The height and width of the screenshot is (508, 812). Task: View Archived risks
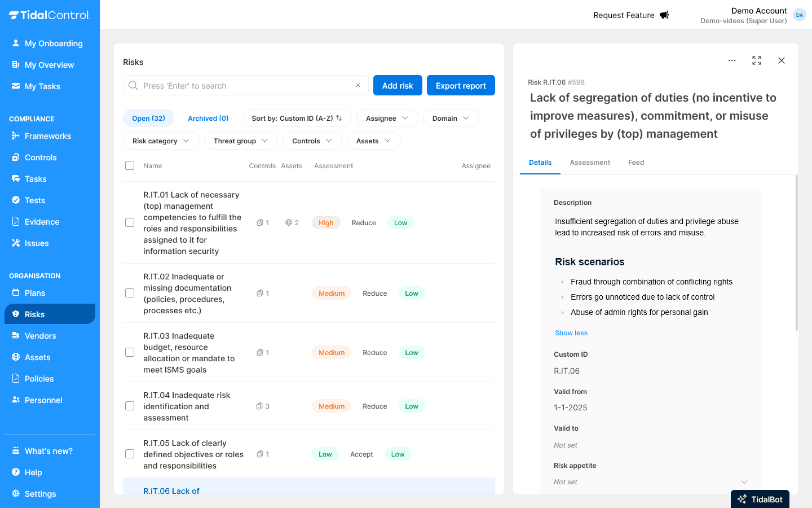[x=208, y=118]
